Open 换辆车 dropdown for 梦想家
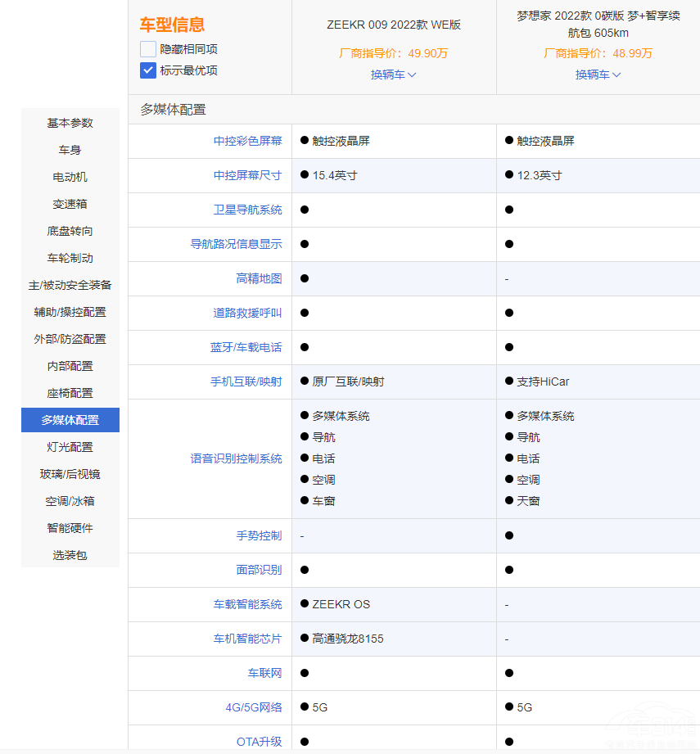Image resolution: width=700 pixels, height=754 pixels. pyautogui.click(x=598, y=74)
